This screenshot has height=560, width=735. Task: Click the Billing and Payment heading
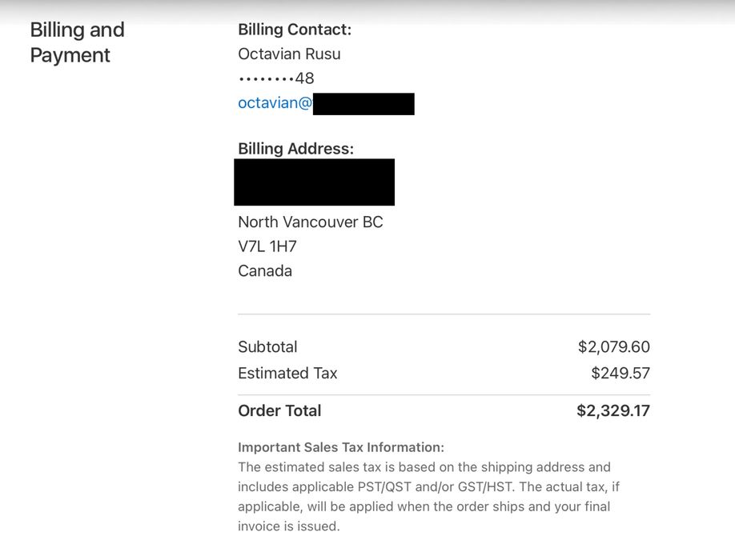point(77,42)
